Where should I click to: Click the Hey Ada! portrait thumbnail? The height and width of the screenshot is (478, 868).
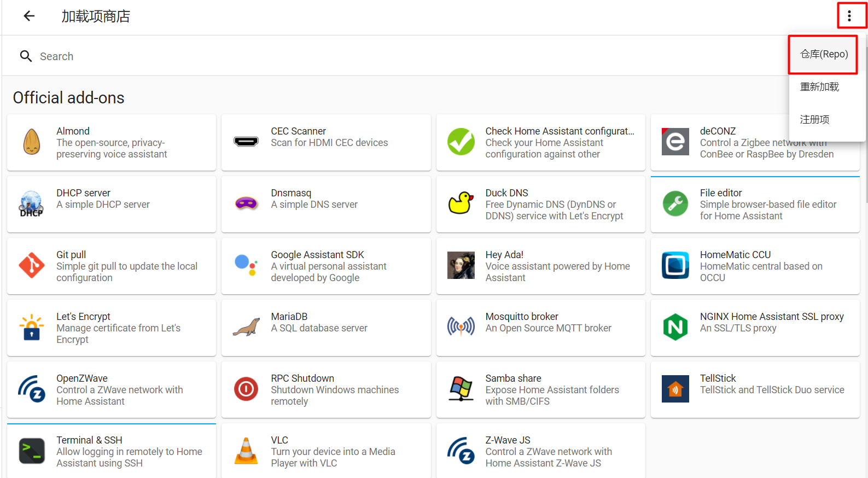461,266
